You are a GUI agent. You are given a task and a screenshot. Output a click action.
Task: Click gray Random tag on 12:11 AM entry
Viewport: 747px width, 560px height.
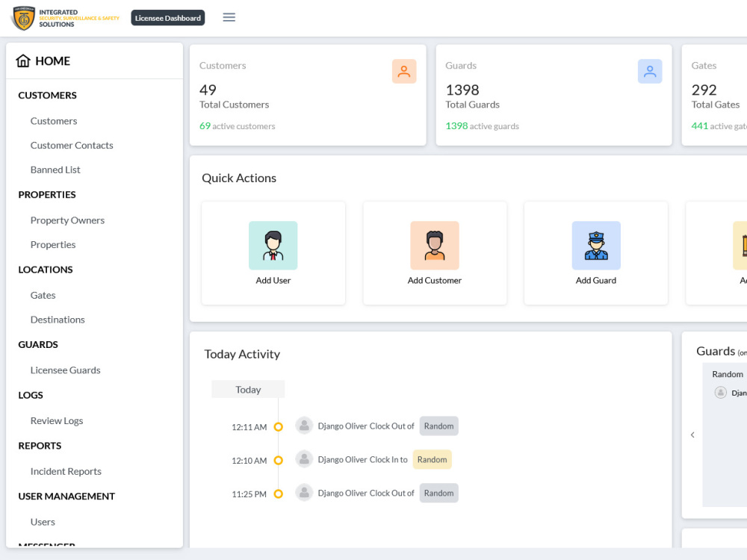[x=438, y=426]
